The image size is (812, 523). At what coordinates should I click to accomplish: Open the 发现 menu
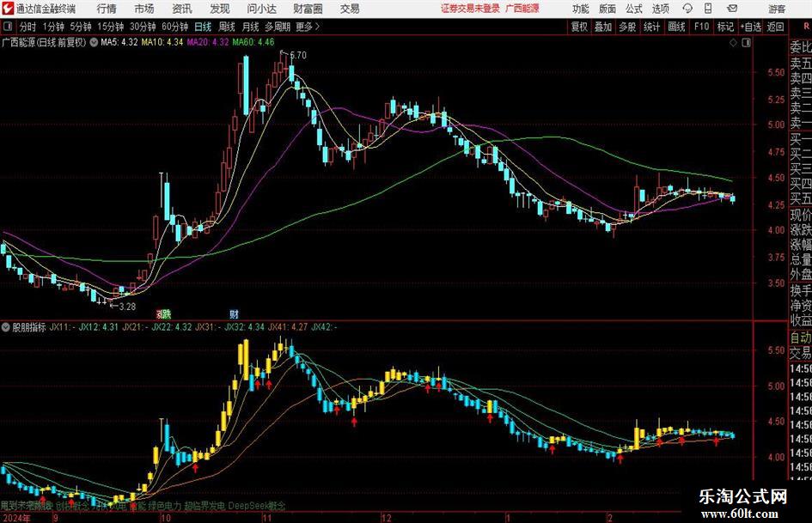[x=220, y=9]
